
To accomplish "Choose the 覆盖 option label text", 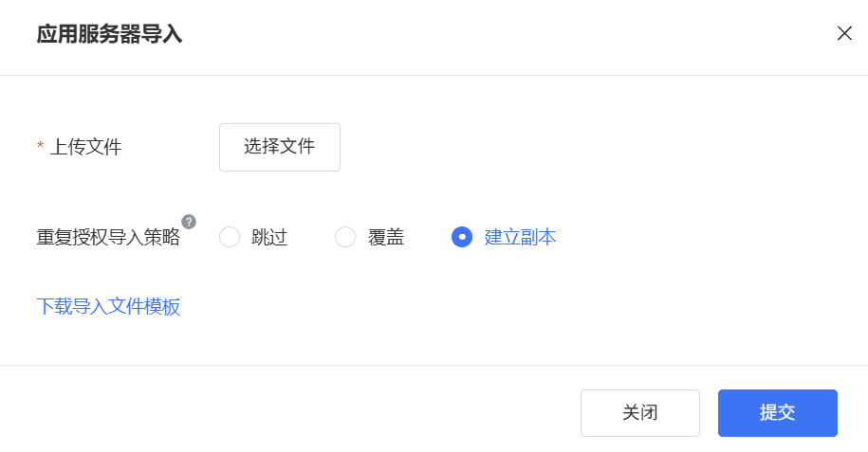I will click(x=386, y=237).
